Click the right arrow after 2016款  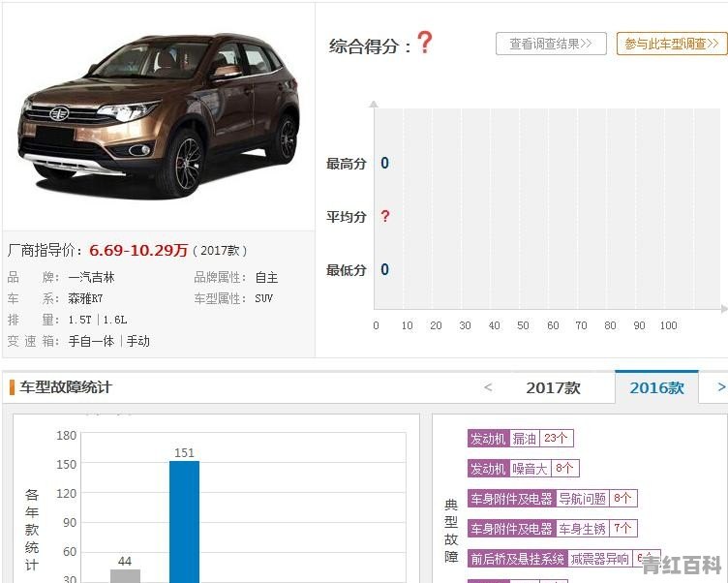click(721, 387)
